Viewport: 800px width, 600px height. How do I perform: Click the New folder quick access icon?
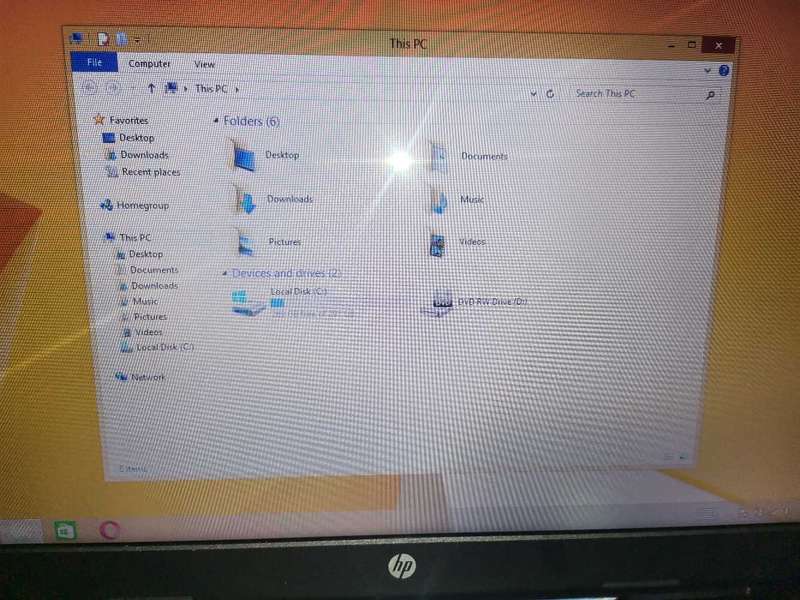pyautogui.click(x=121, y=39)
